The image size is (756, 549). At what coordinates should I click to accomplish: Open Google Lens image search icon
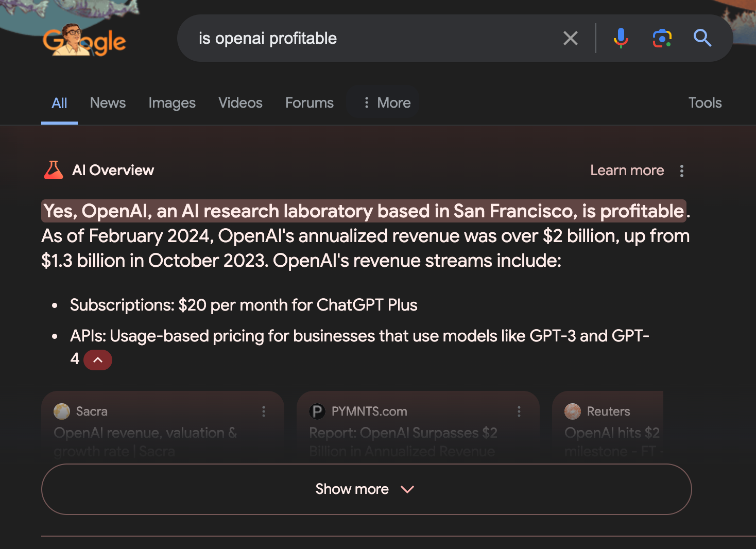pos(662,38)
